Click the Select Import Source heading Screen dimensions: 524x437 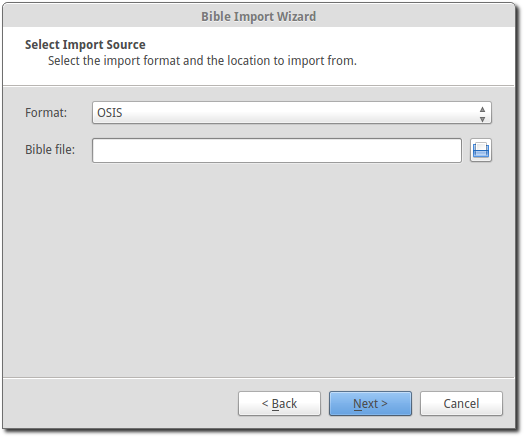[85, 44]
